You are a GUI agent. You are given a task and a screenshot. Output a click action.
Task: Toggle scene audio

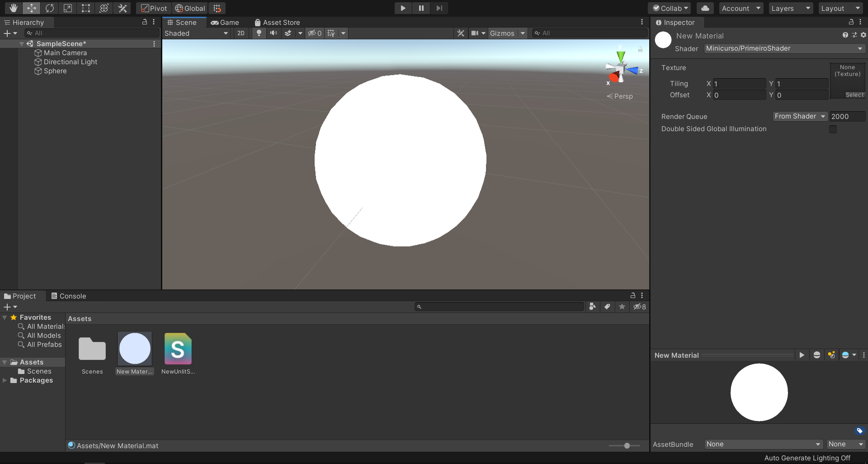click(x=274, y=33)
